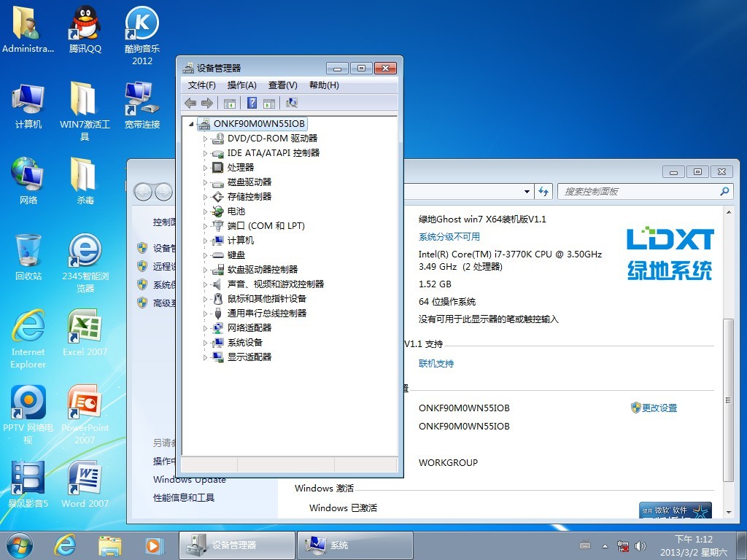This screenshot has width=747, height=560.
Task: Select the 网络适配器 category
Action: (x=249, y=327)
